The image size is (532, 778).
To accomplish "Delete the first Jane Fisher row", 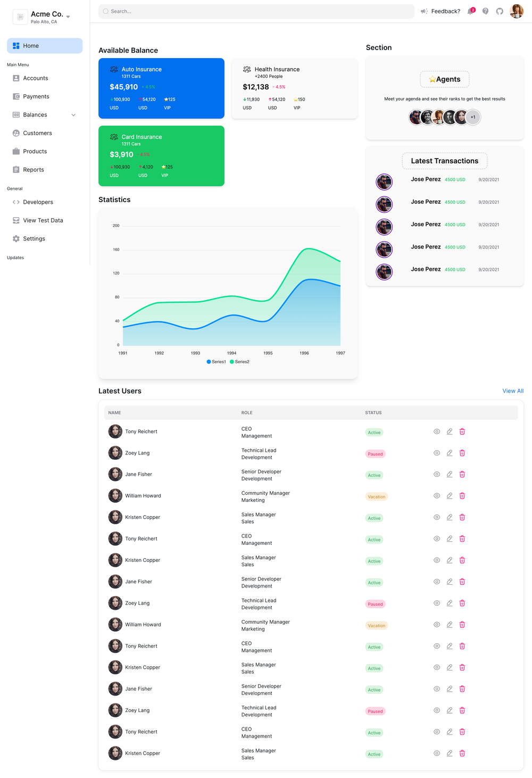I will (462, 474).
